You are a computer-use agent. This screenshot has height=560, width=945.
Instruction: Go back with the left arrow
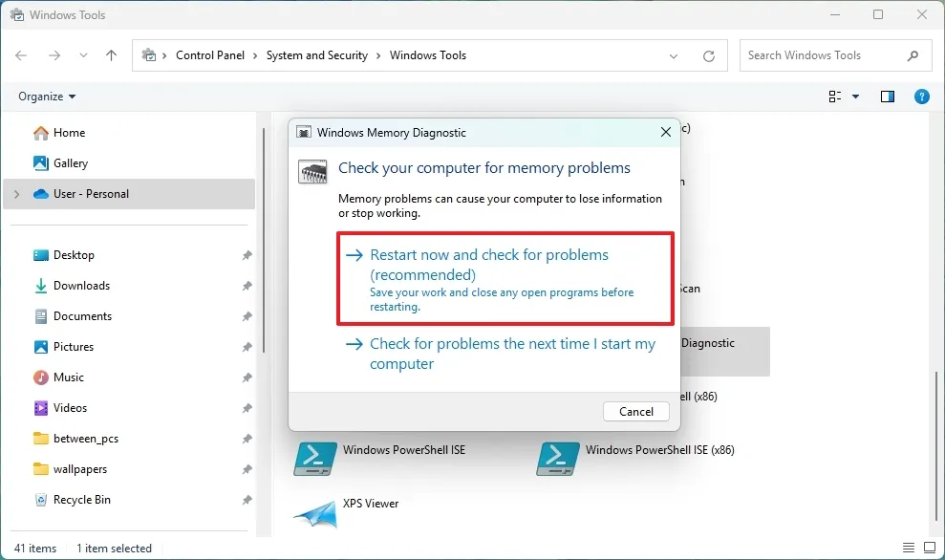tap(21, 55)
